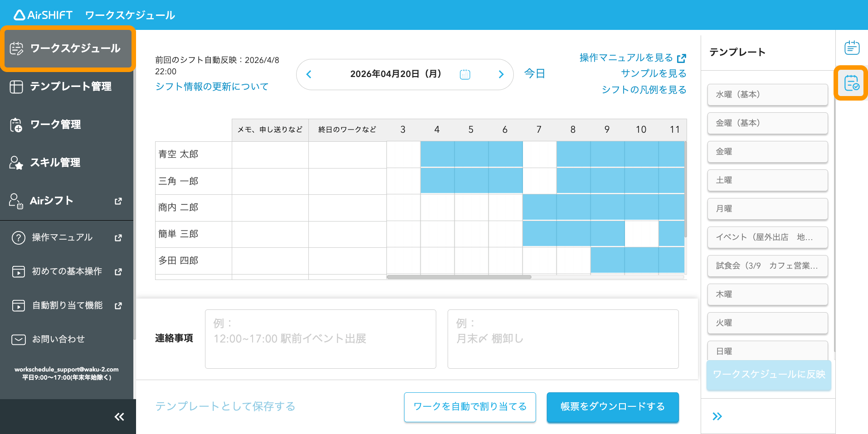
Task: Open 初めての基本操作 video guide
Action: coord(67,271)
